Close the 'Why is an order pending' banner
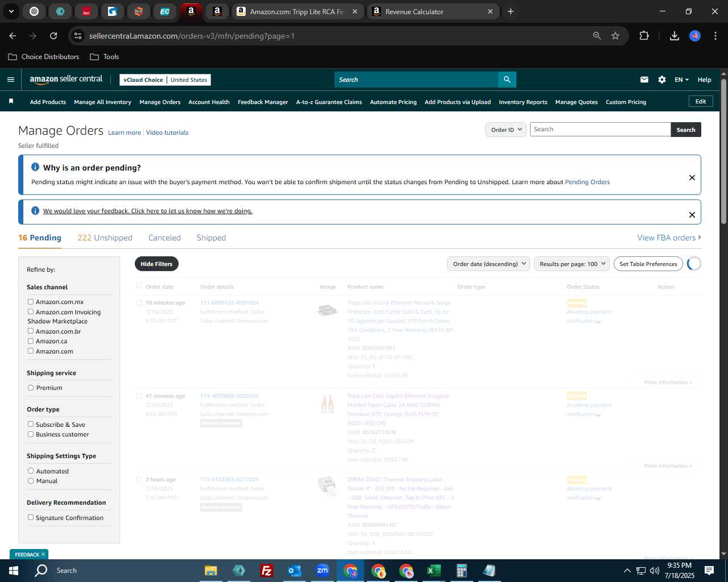728x582 pixels. [692, 177]
